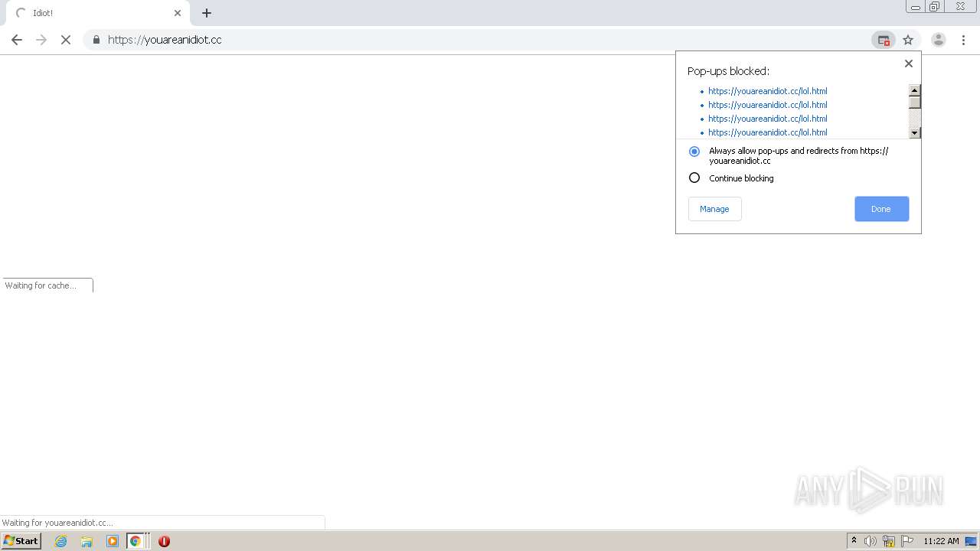
Task: Open fourth blocked lol.html link
Action: tap(767, 132)
